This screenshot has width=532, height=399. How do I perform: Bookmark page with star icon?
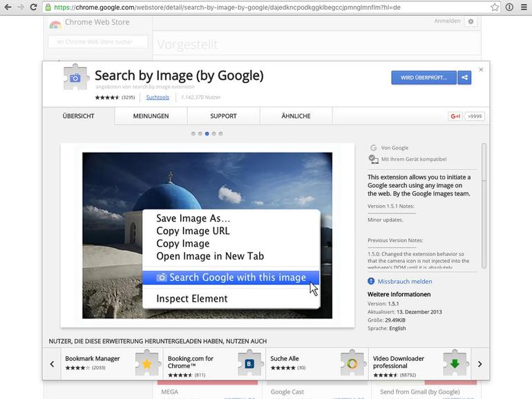(x=495, y=7)
